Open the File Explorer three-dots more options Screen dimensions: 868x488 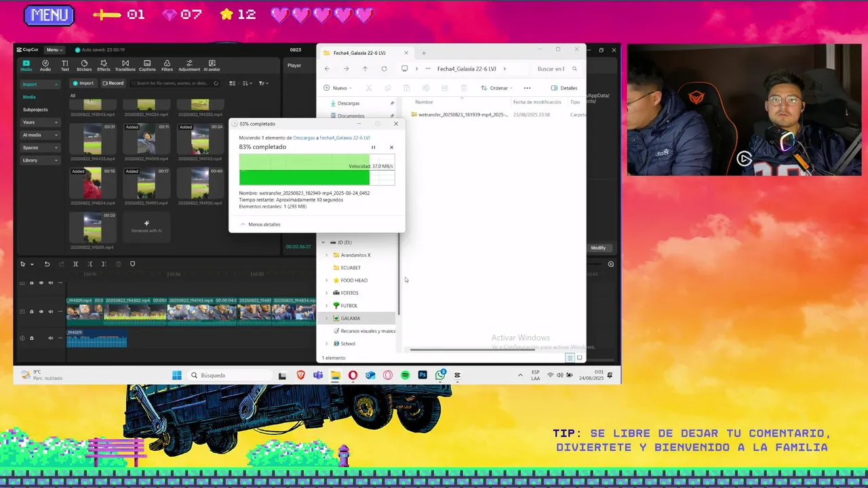(x=527, y=88)
